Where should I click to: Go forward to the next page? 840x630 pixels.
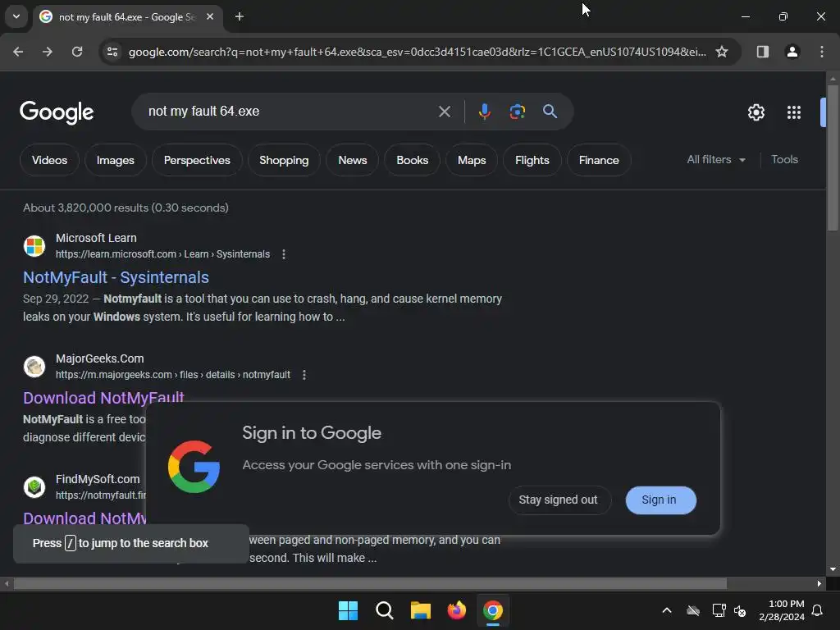[48, 52]
